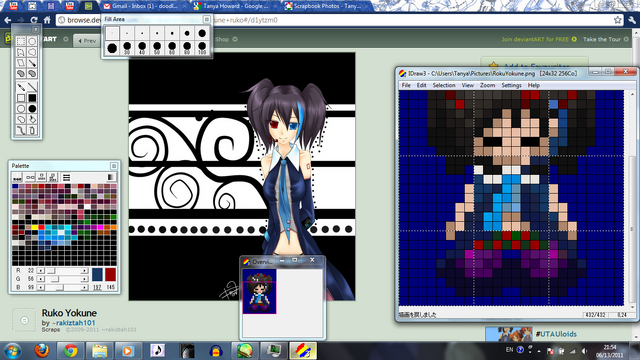Viewport: 640px width, 360px height.
Task: Select the filled rectangle tool
Action: click(32, 98)
